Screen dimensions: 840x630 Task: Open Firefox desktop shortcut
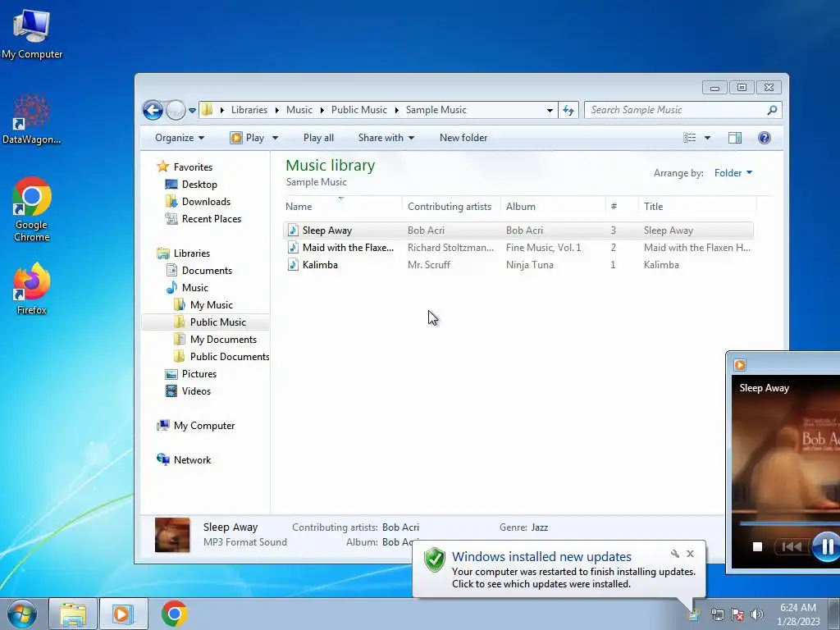(x=32, y=289)
